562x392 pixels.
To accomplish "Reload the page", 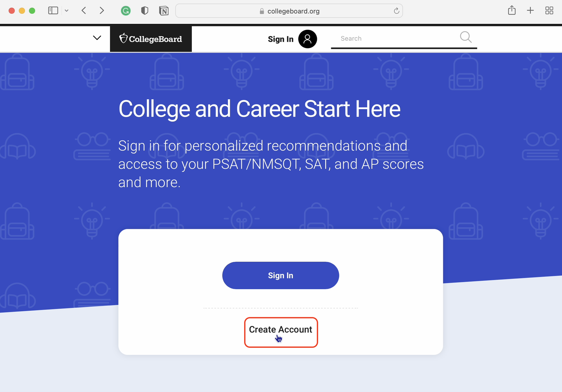I will [x=397, y=11].
